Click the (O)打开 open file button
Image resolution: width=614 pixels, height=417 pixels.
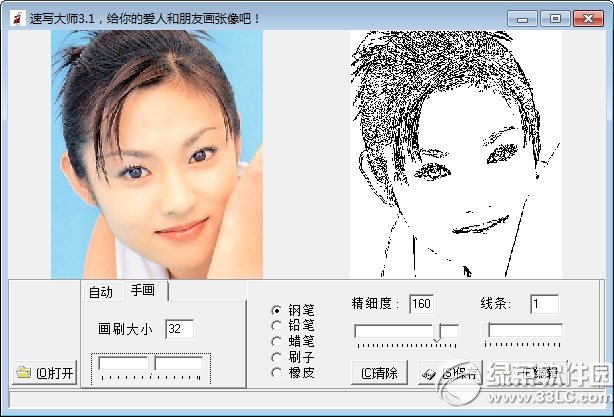pyautogui.click(x=45, y=372)
